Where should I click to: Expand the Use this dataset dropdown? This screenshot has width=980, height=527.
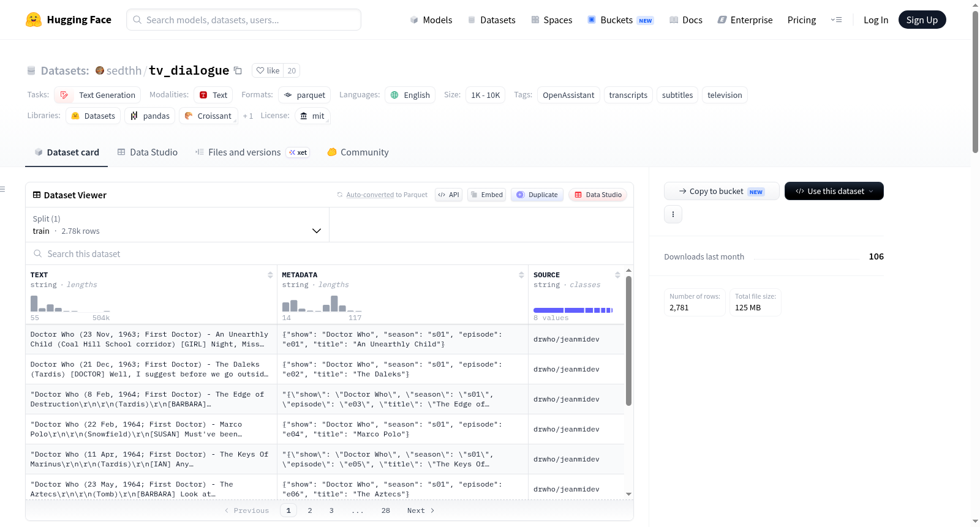[834, 191]
